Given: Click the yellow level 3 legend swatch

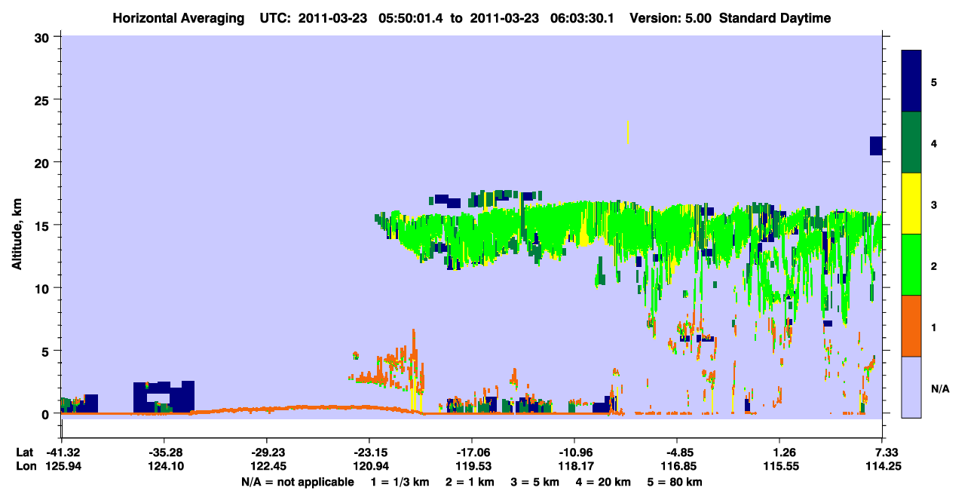Looking at the screenshot, I should pyautogui.click(x=911, y=204).
